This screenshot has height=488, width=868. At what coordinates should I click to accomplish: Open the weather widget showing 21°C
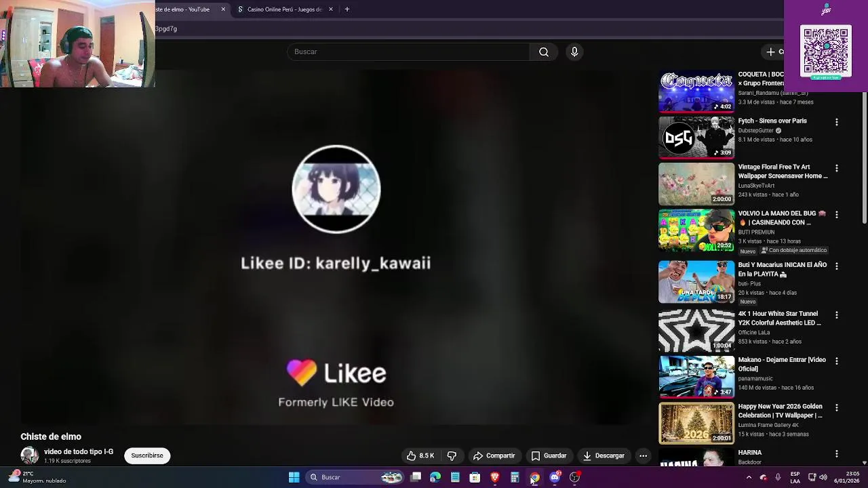[37, 477]
